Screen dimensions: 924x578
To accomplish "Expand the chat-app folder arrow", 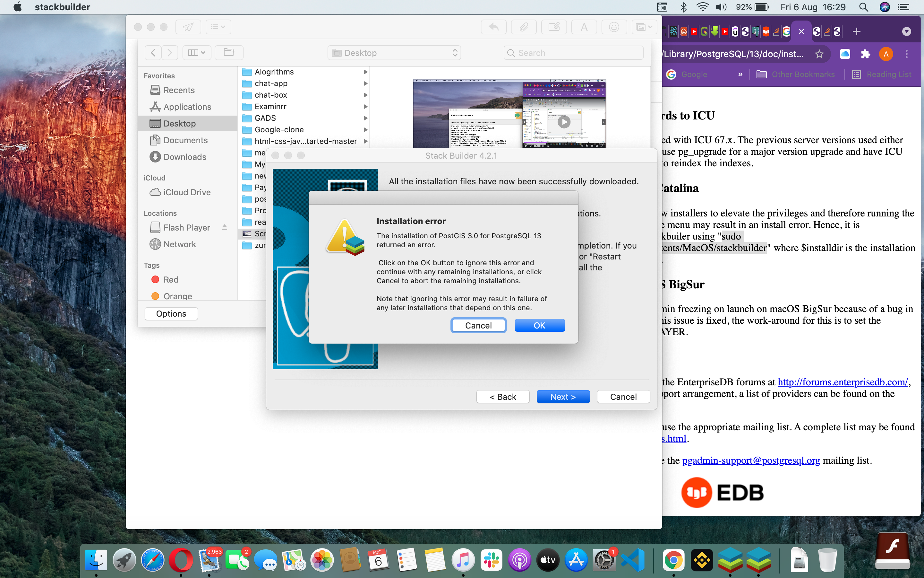I will click(365, 83).
